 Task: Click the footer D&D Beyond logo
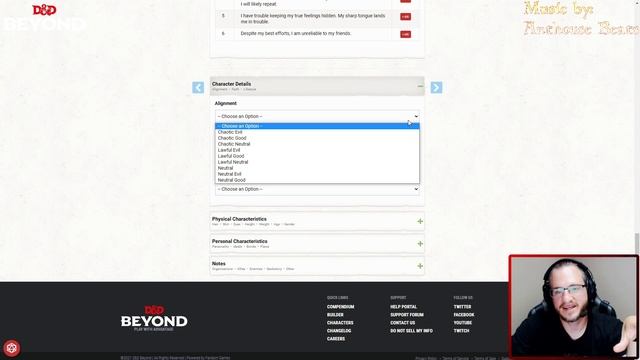[154, 318]
